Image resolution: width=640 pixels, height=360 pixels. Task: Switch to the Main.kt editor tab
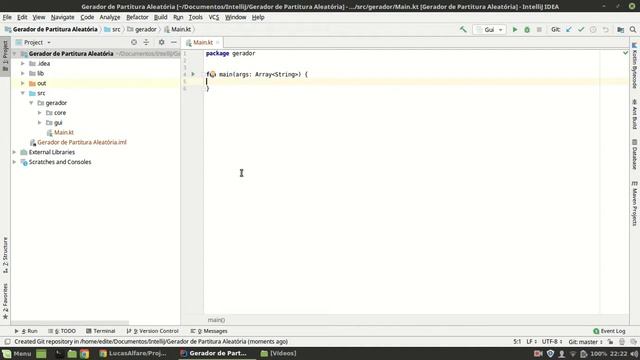pos(203,42)
